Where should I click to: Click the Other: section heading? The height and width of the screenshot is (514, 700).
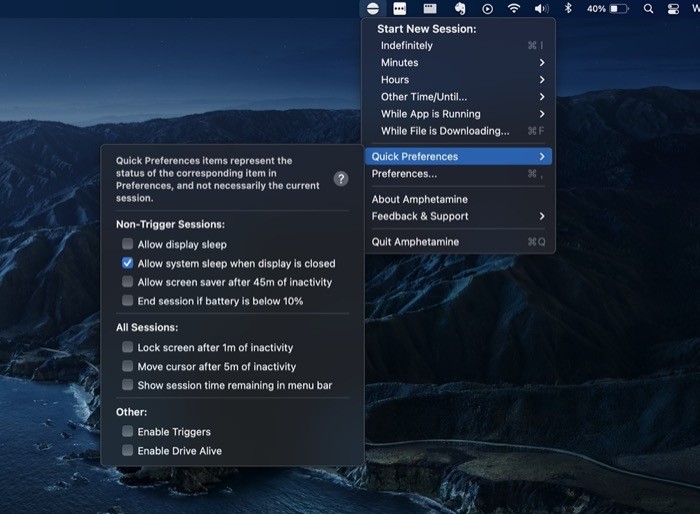(x=131, y=412)
